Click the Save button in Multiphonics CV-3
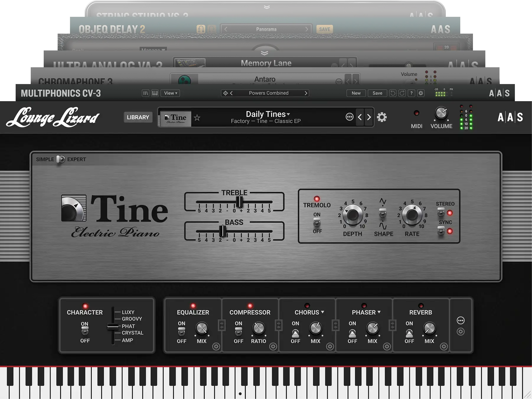The image size is (532, 399). click(377, 93)
